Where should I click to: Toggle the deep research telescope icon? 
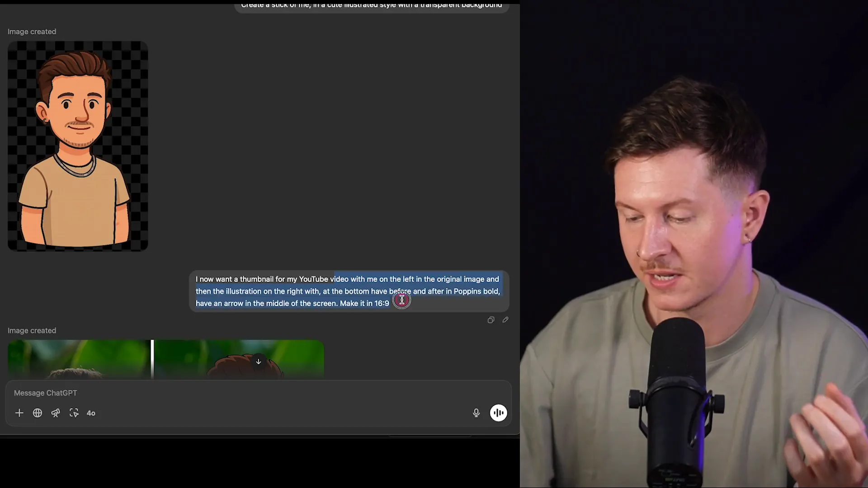tap(56, 413)
